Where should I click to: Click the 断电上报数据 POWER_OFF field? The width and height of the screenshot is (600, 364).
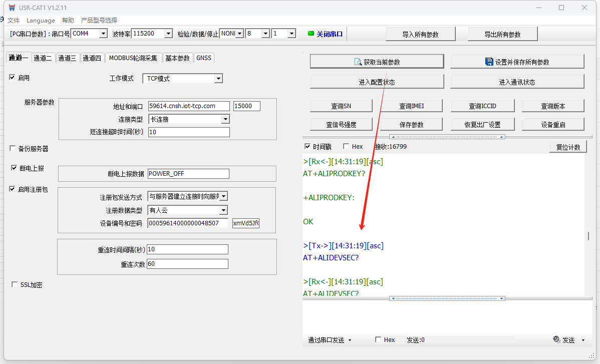[x=188, y=174]
